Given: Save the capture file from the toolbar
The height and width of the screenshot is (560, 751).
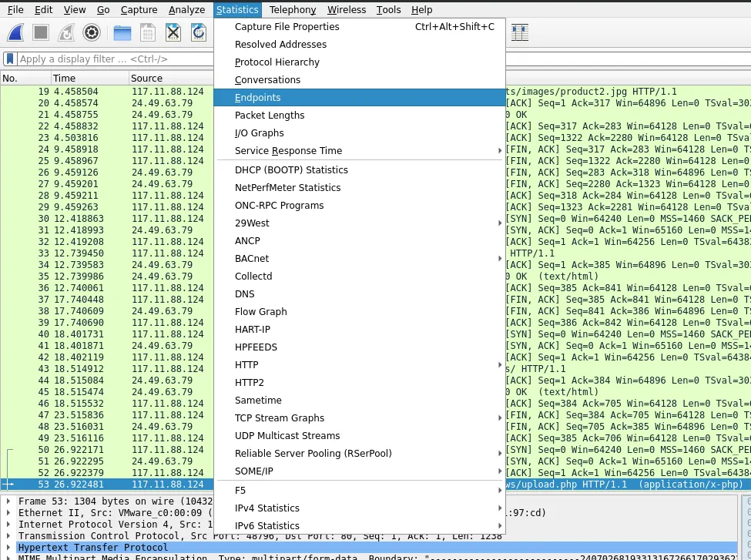Looking at the screenshot, I should coord(148,32).
